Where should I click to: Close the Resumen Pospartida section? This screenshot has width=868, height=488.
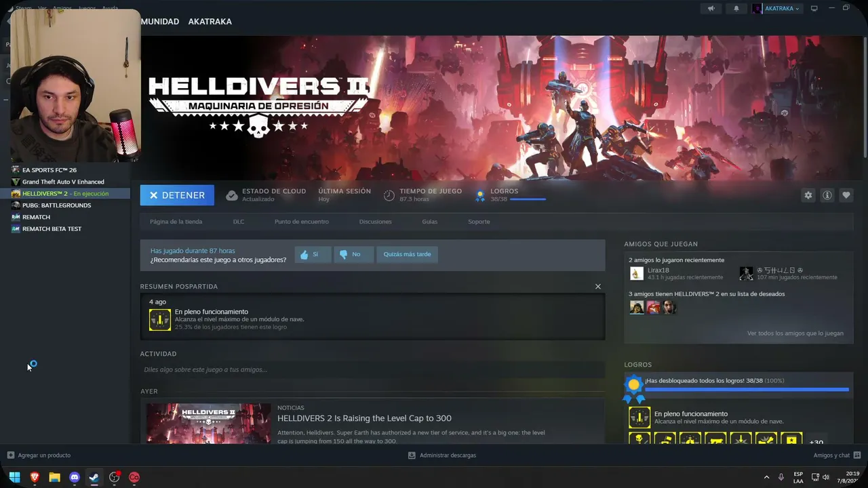point(598,287)
